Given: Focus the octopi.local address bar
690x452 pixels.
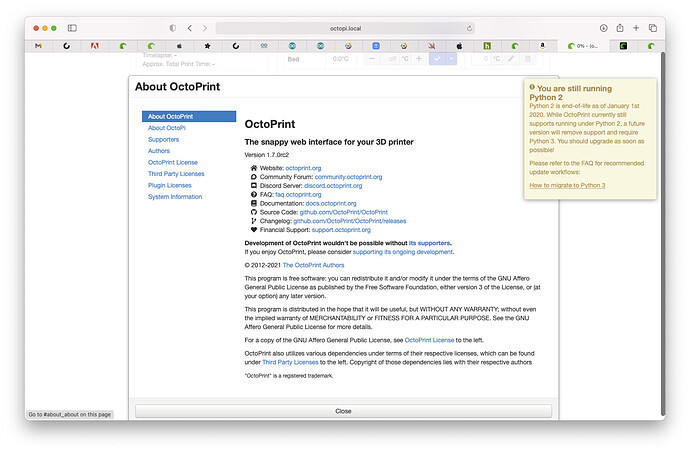Looking at the screenshot, I should pyautogui.click(x=345, y=28).
